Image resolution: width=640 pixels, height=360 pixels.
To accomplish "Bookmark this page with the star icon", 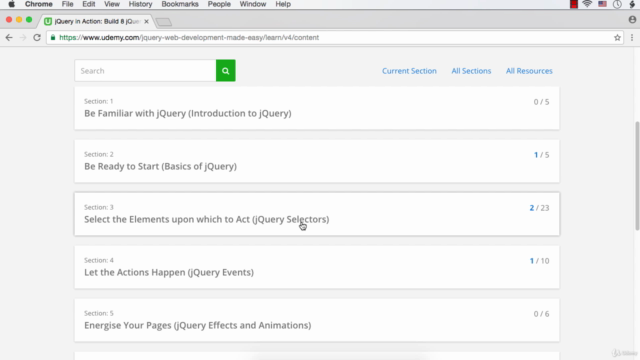I will coord(617,38).
